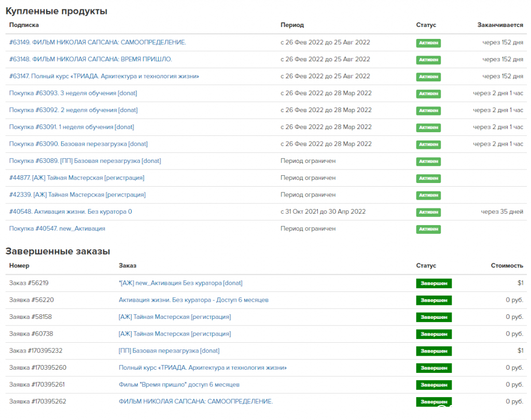Open Тайная Мастерская order for Заявка #60738
Viewport: 531px width, 420px height.
click(175, 333)
